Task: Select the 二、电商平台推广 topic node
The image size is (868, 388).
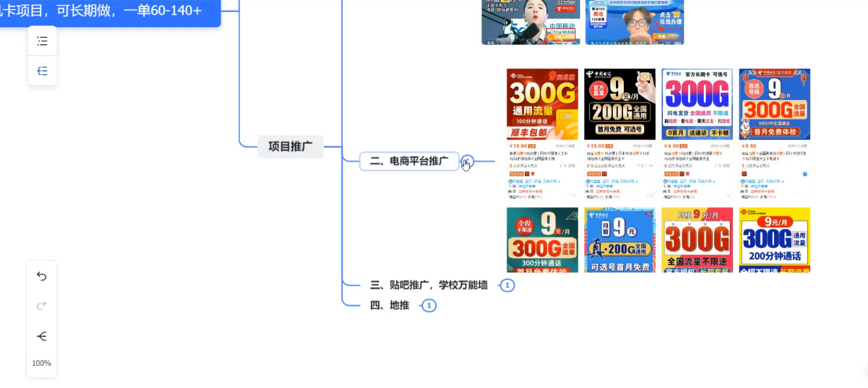Action: pyautogui.click(x=410, y=161)
